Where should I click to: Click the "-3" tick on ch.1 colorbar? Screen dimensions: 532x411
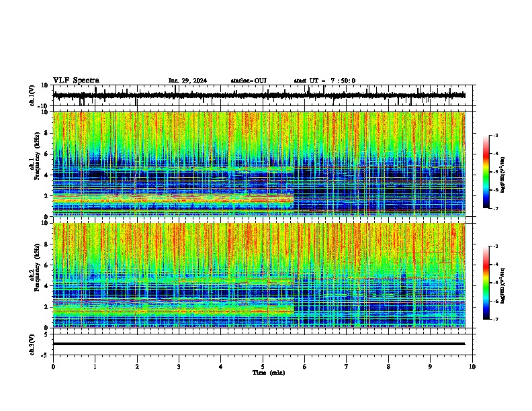[495, 136]
